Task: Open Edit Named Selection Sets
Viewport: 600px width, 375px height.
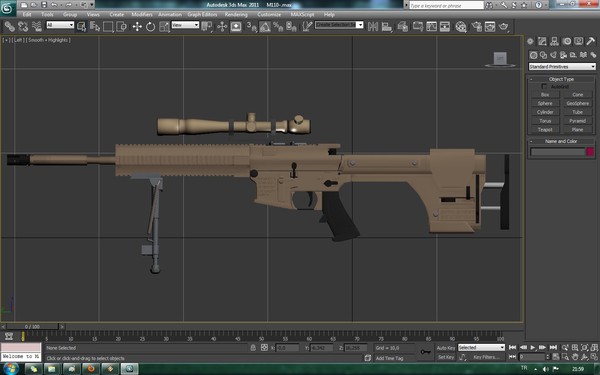Action: point(307,26)
